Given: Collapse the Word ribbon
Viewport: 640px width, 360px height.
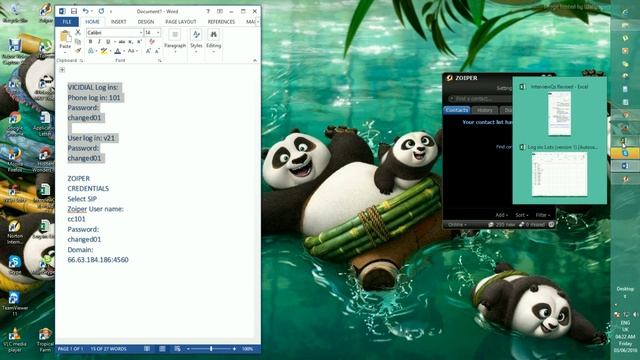Looking at the screenshot, I should coord(255,60).
